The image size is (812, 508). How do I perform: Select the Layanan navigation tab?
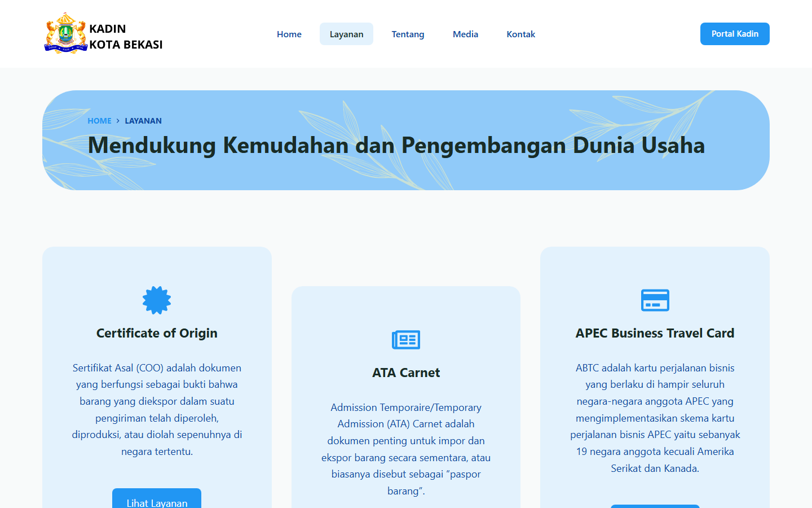346,34
